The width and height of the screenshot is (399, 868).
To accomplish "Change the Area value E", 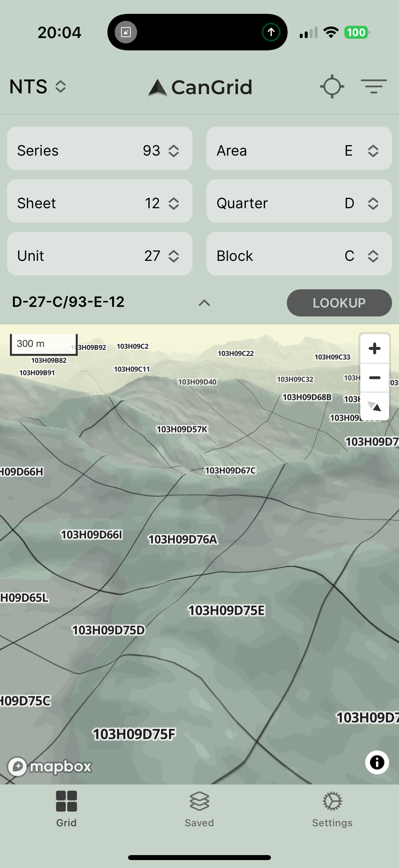I will click(x=299, y=148).
